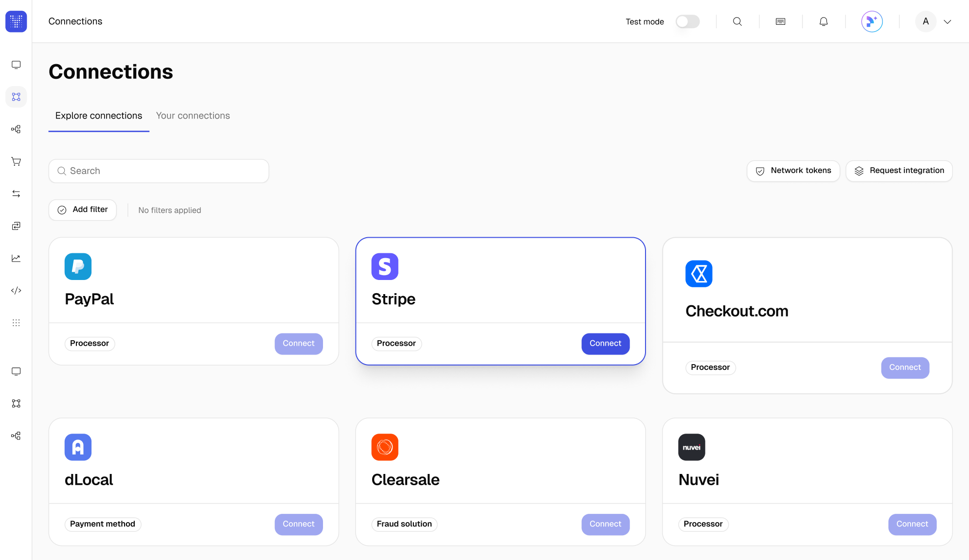Open the developer code sidebar icon

pyautogui.click(x=16, y=291)
